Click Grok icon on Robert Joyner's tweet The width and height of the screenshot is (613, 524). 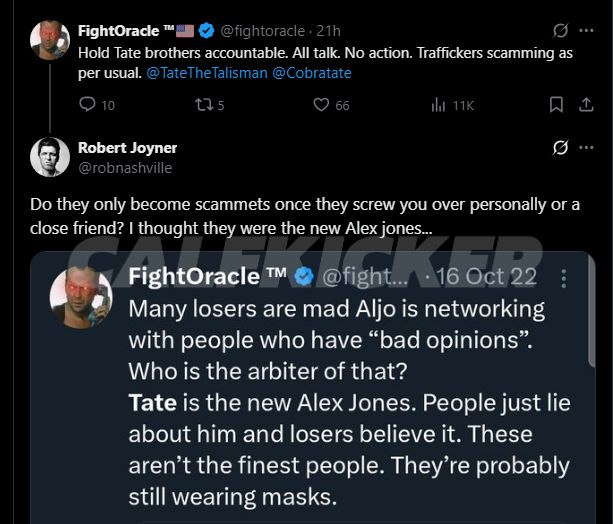coord(561,148)
